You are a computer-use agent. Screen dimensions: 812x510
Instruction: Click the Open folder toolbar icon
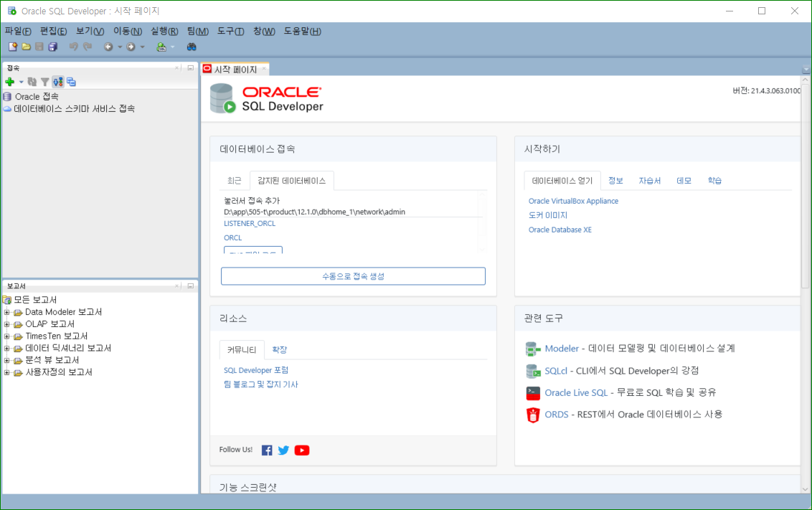point(26,47)
